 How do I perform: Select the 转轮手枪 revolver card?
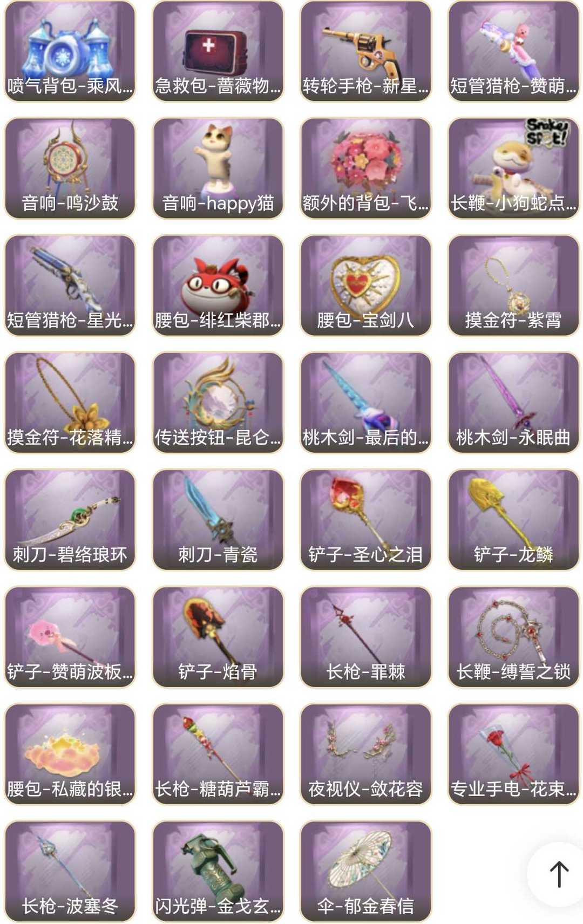366,51
